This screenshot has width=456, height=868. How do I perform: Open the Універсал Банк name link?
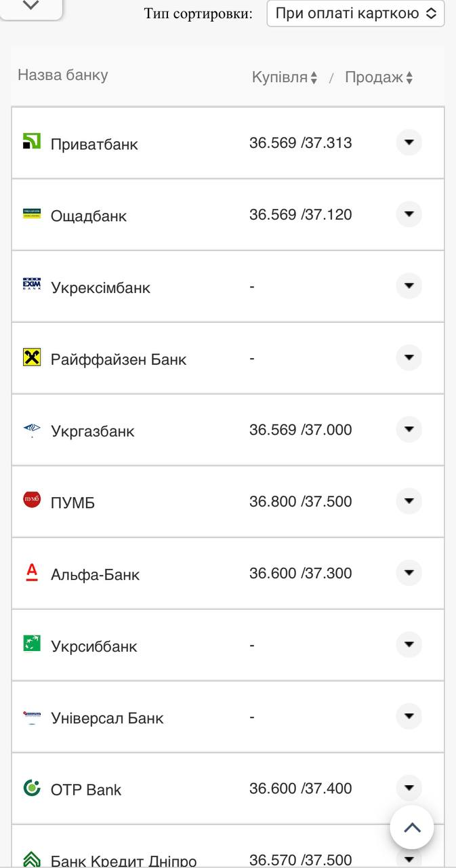click(107, 718)
